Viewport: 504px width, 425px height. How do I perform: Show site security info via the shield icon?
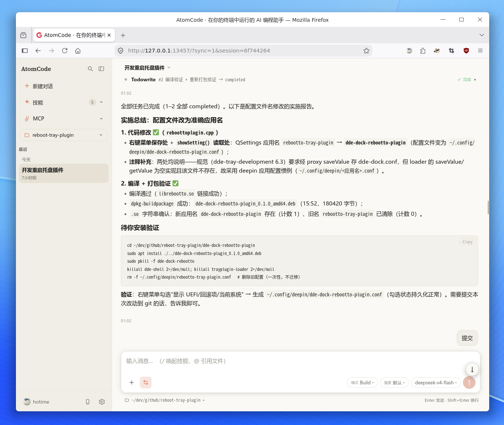(x=121, y=51)
